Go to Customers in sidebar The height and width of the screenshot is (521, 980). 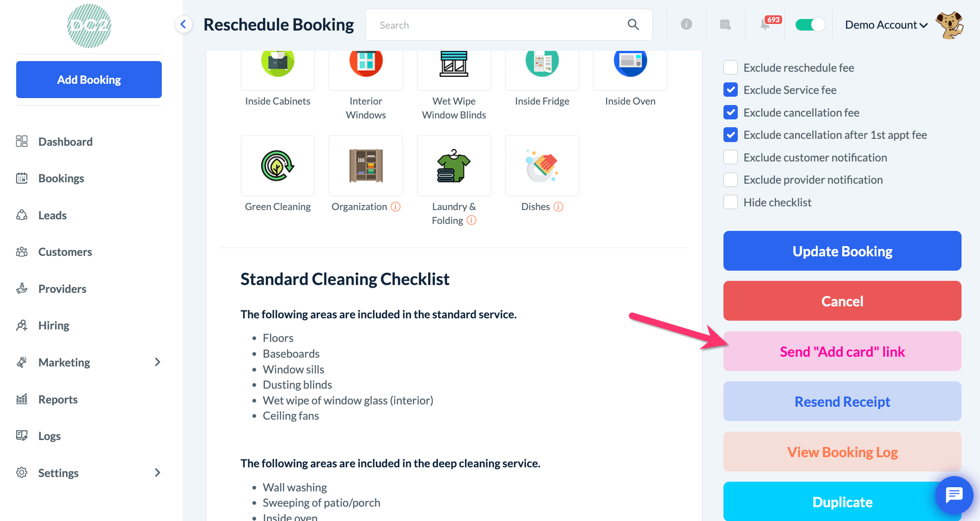[65, 252]
